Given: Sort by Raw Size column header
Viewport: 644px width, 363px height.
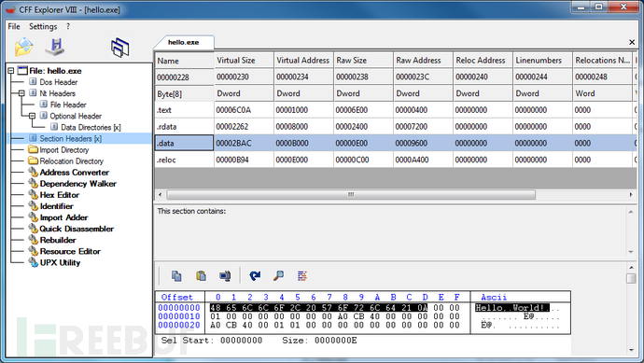Looking at the screenshot, I should (363, 60).
